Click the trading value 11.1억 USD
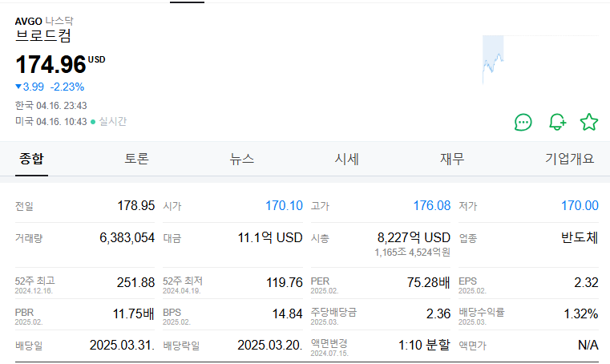The height and width of the screenshot is (364, 610). pyautogui.click(x=270, y=237)
